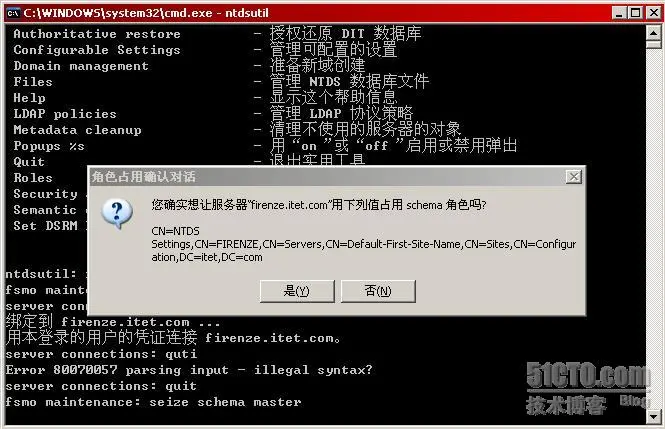Click the cmd.exe - ntdsutil title text
Image resolution: width=665 pixels, height=429 pixels.
point(146,13)
